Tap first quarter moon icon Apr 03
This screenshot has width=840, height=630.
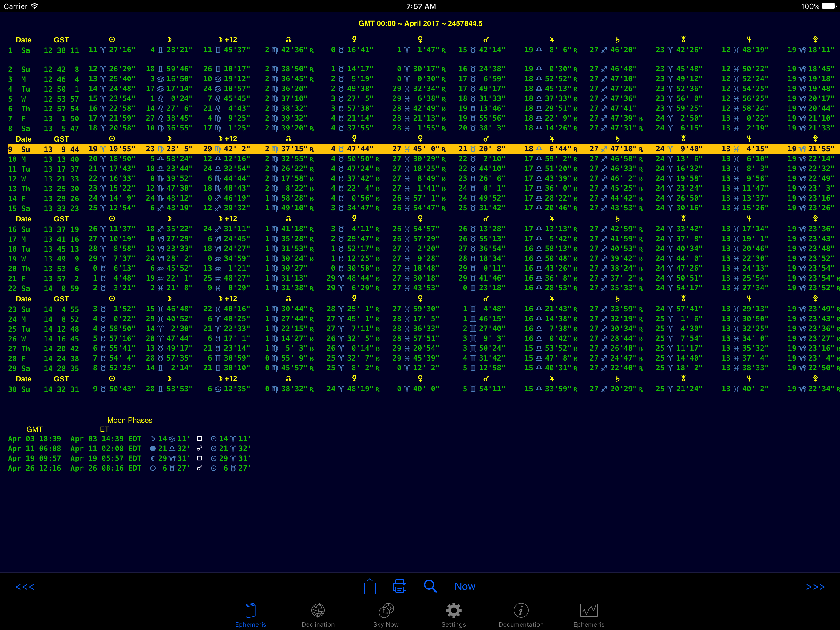pos(153,439)
